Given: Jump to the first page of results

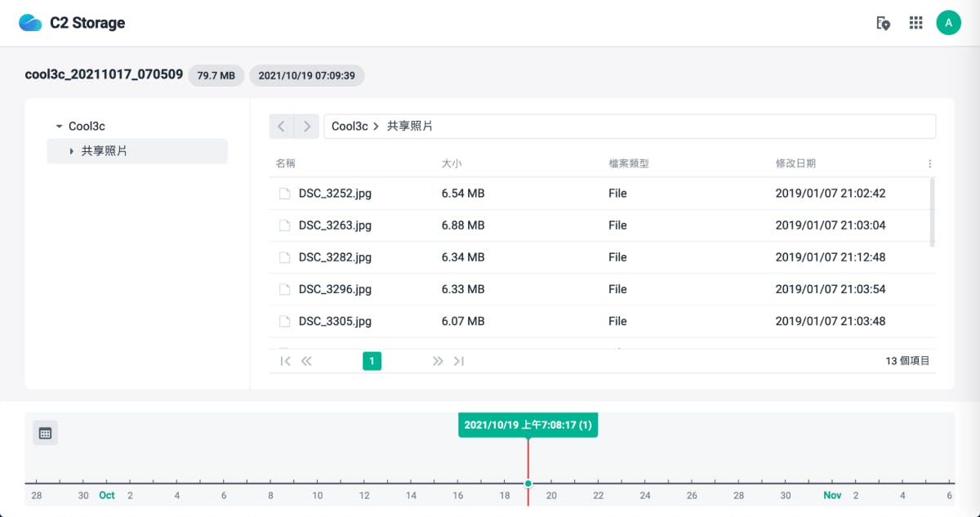Looking at the screenshot, I should (x=285, y=361).
